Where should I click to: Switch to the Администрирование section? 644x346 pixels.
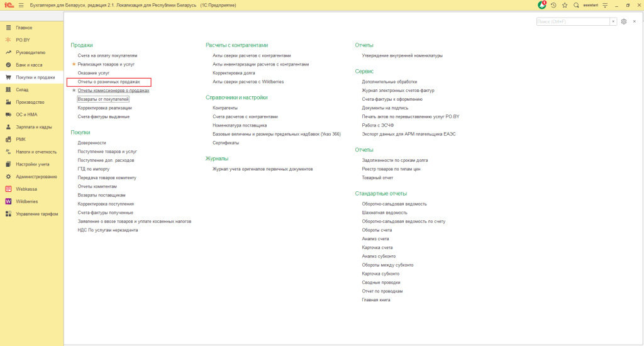click(36, 177)
